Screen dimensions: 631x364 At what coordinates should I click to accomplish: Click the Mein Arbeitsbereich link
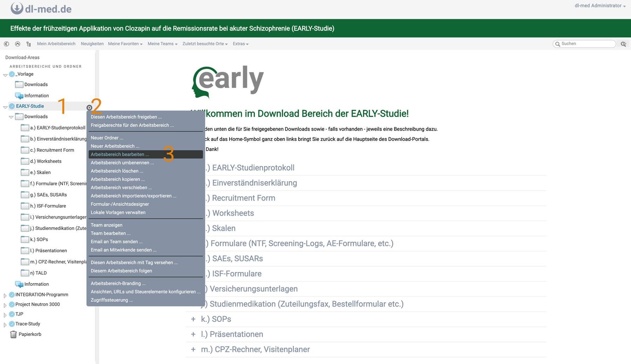(56, 44)
